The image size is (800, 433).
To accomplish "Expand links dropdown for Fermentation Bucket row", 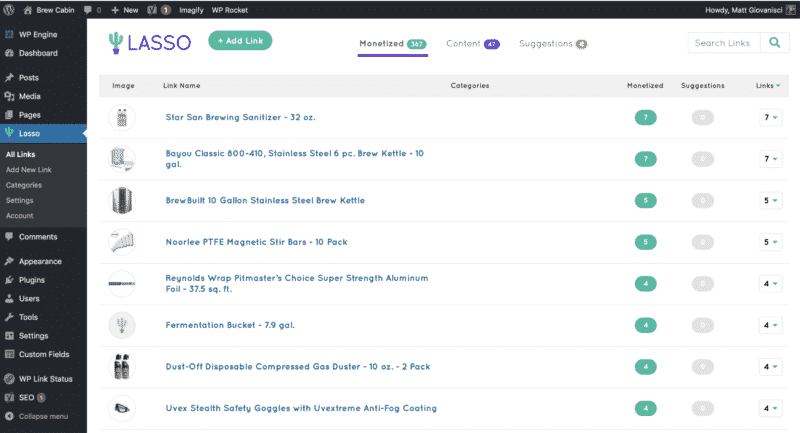I will [770, 325].
